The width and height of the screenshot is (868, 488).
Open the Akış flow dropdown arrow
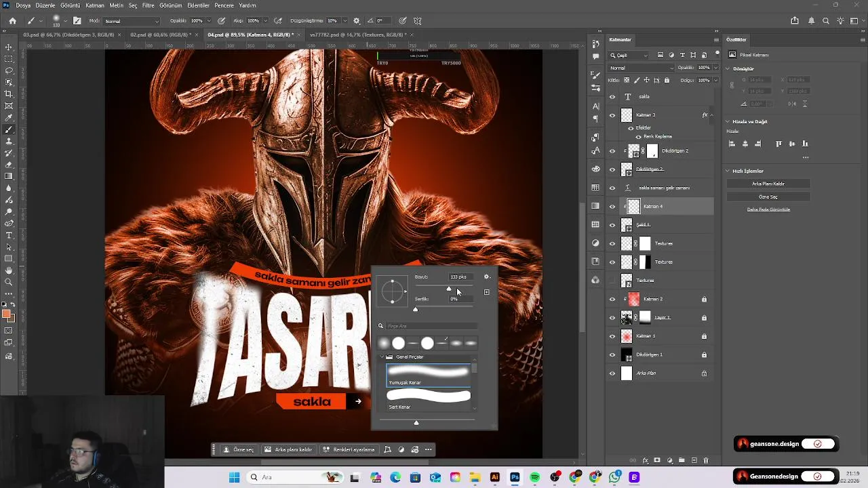tap(264, 21)
